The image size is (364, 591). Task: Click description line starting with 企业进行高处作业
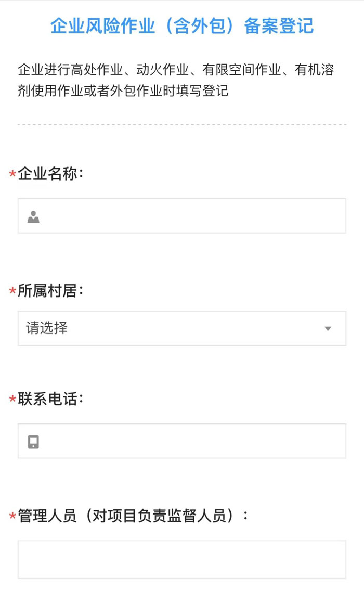[x=176, y=70]
